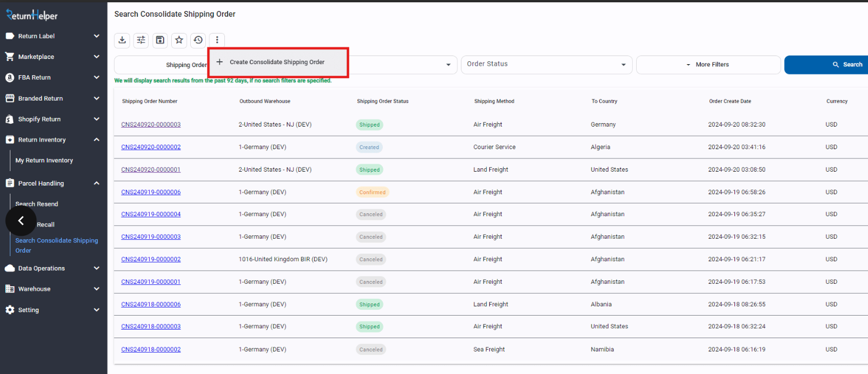This screenshot has height=374, width=868.
Task: Expand the FBA Return sidebar section
Action: pos(53,77)
